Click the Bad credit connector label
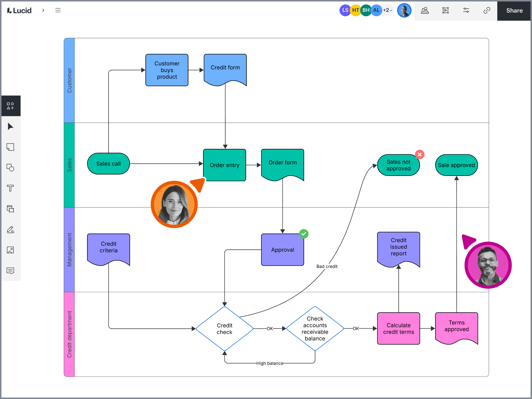Screen dimensions: 532x399 327,266
